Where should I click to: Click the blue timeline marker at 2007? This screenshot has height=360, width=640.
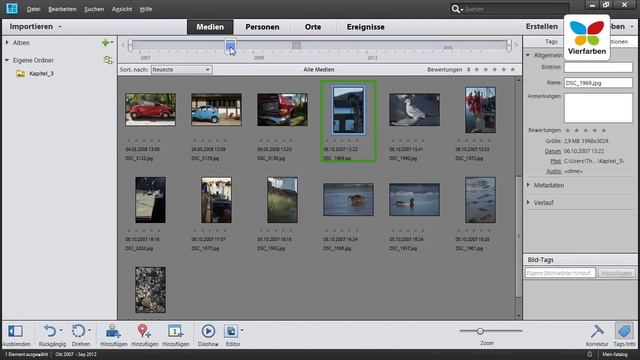pos(230,46)
